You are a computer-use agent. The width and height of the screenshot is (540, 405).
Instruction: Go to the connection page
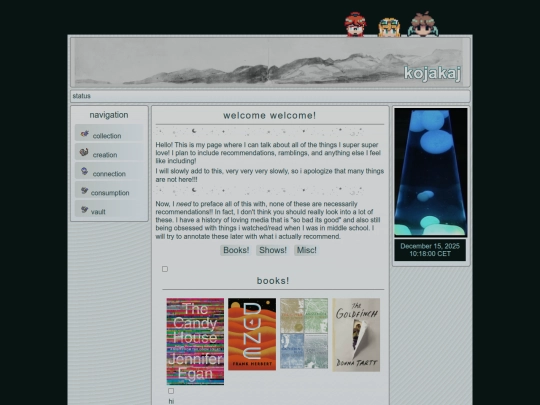[x=109, y=174]
